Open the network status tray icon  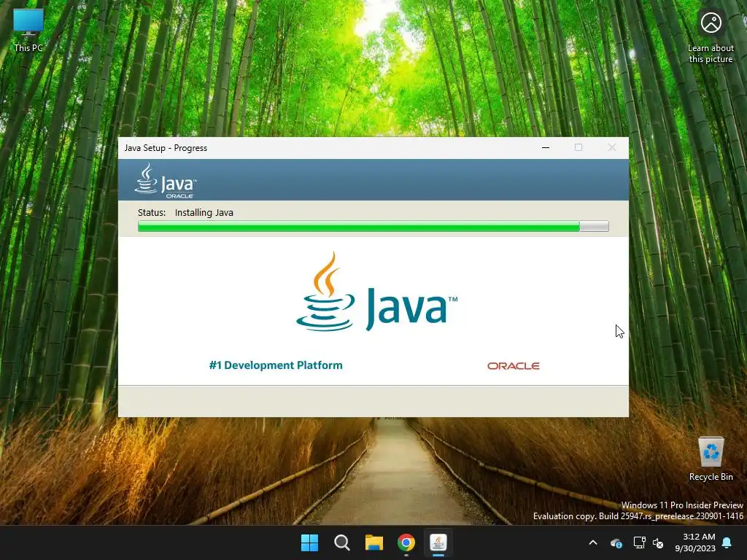tap(639, 542)
